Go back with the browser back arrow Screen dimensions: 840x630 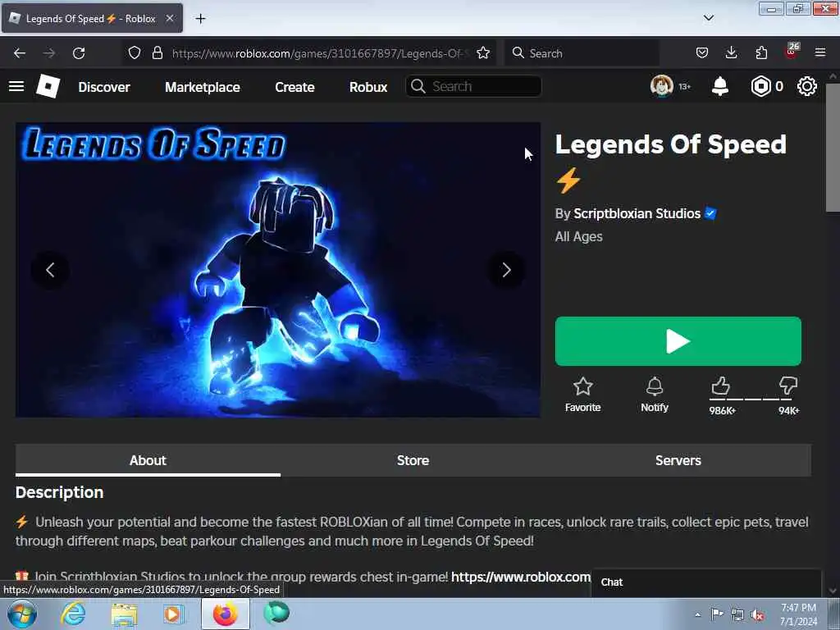point(20,53)
